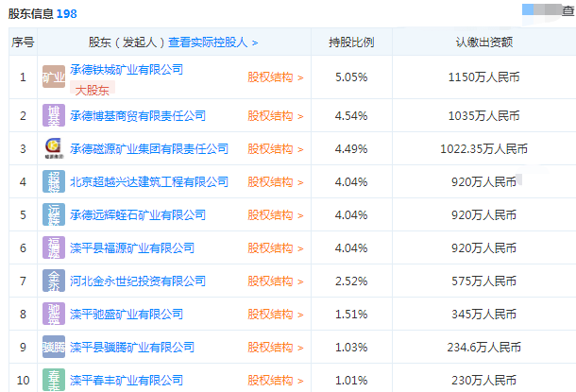This screenshot has width=576, height=392.
Task: Open 承德博基商贸有限责任公司 company link
Action: [138, 116]
